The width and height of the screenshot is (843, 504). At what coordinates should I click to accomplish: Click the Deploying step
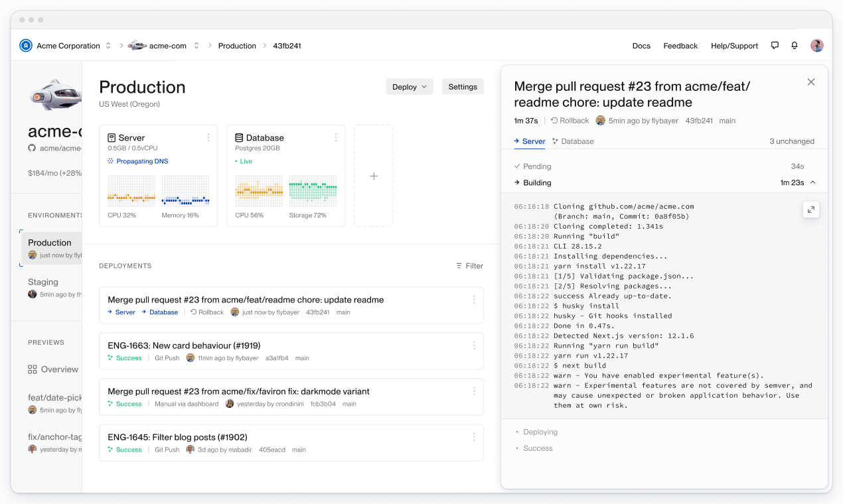tap(540, 432)
